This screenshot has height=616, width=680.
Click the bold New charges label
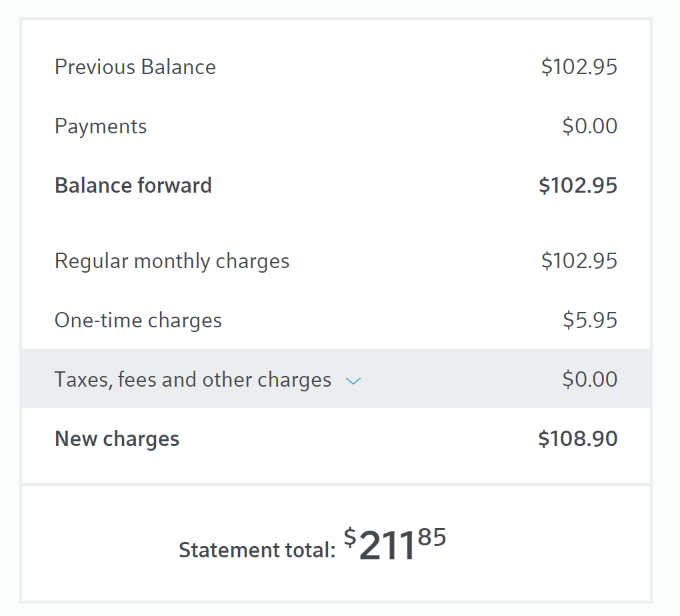click(x=117, y=439)
